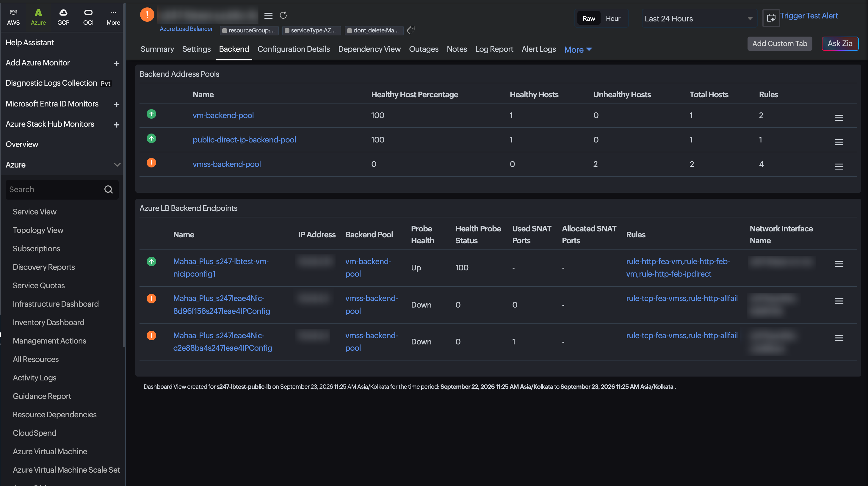Open Topology View in sidebar
This screenshot has height=486, width=868.
pyautogui.click(x=38, y=230)
